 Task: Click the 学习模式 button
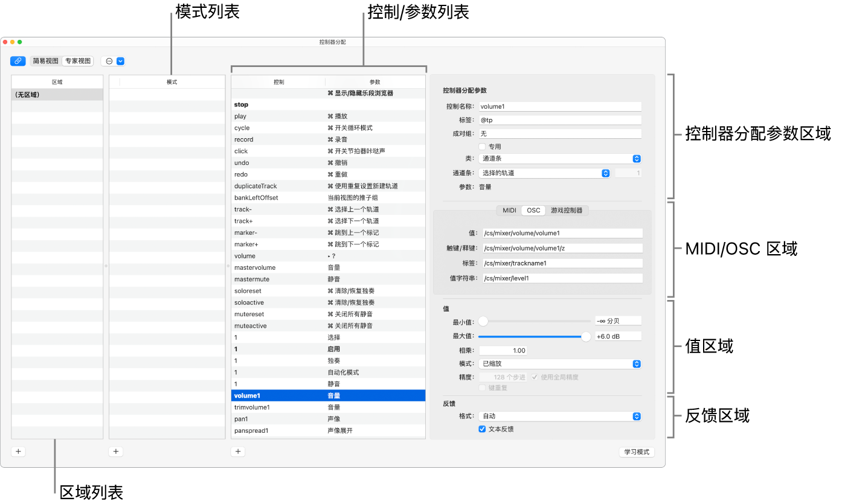point(637,451)
